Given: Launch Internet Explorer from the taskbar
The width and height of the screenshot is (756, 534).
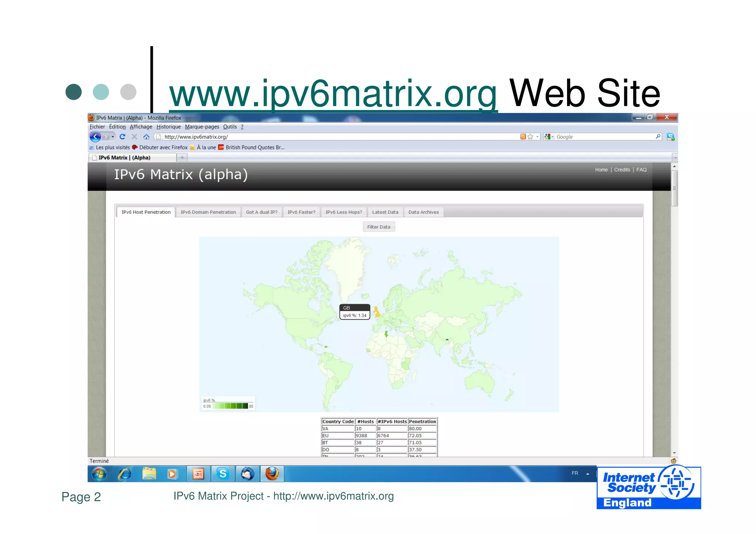Looking at the screenshot, I should point(124,474).
